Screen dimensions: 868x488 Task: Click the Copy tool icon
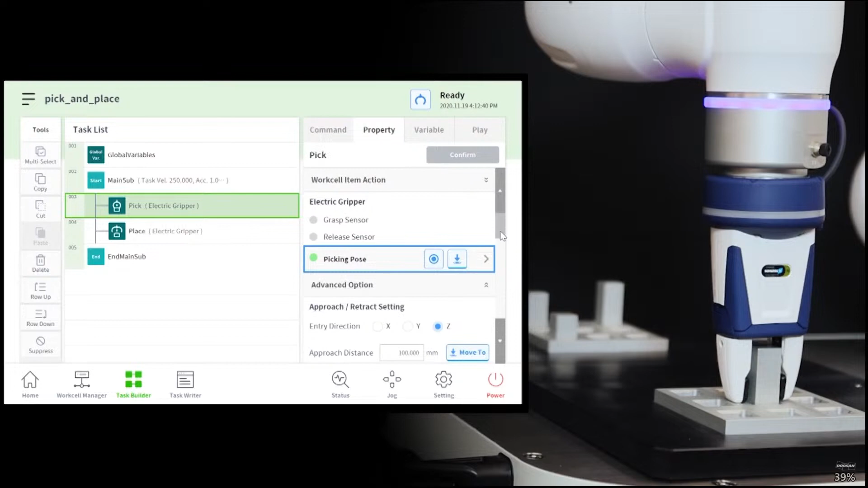[41, 179]
